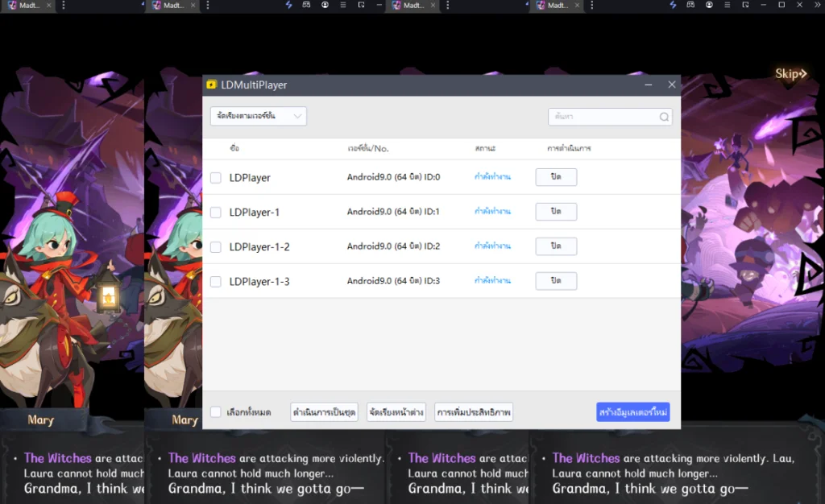Click the ดำเนินการเป็นชุด batch operation button
825x504 pixels.
(324, 412)
